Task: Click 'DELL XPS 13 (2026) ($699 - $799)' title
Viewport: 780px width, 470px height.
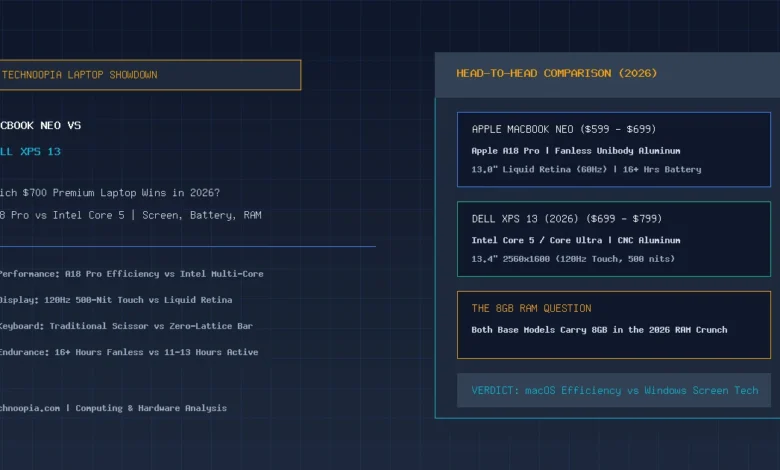Action: pyautogui.click(x=567, y=219)
